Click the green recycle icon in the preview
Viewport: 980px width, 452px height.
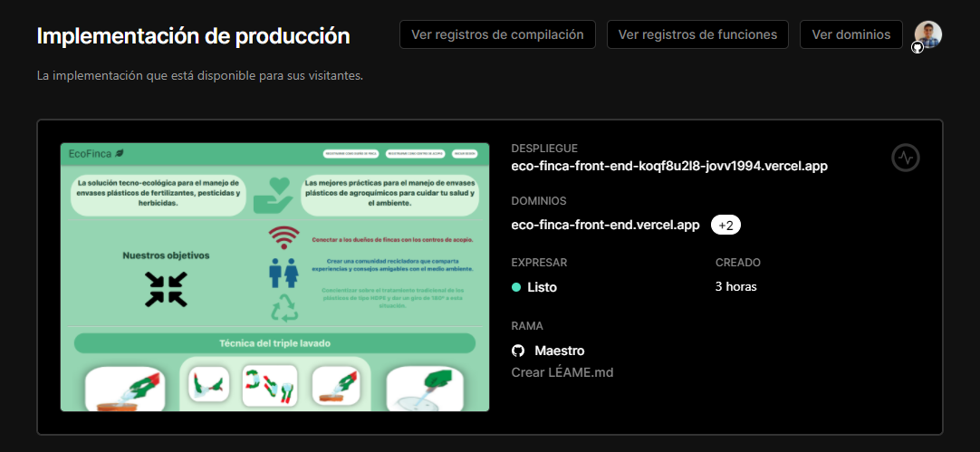[x=283, y=308]
